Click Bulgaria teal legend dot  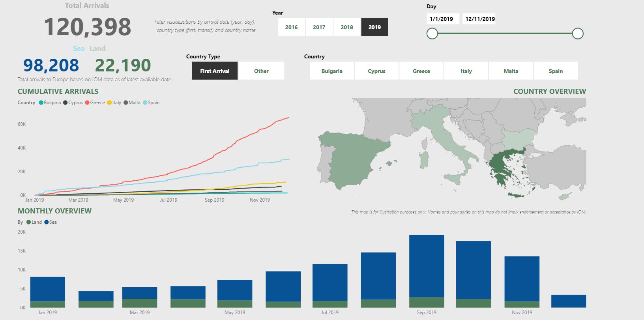(41, 103)
